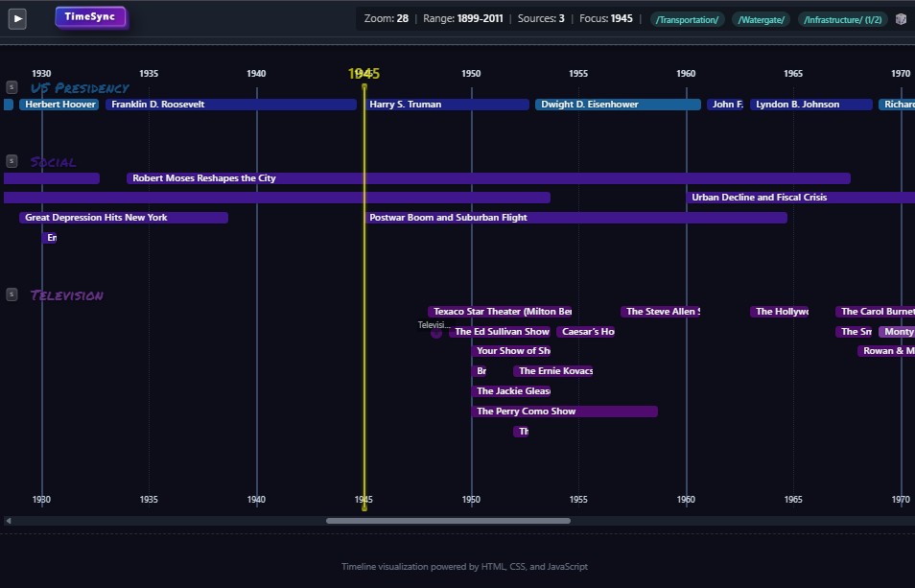Screen dimensions: 915x588
Task: Open the Your Show of Sh... event
Action: (x=510, y=351)
